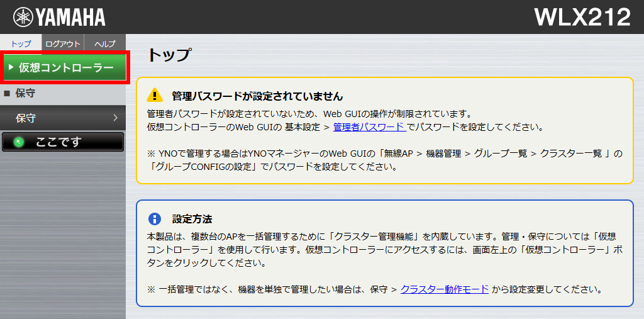Click the black square beside 保守 header

pyautogui.click(x=8, y=94)
